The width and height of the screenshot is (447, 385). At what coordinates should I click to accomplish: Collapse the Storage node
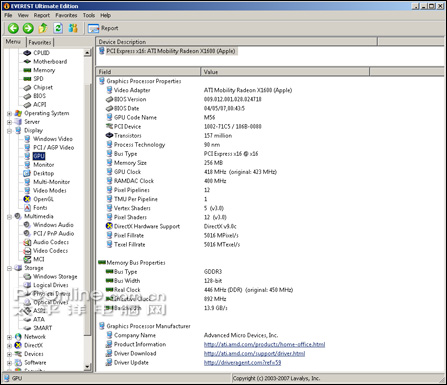tap(9, 268)
